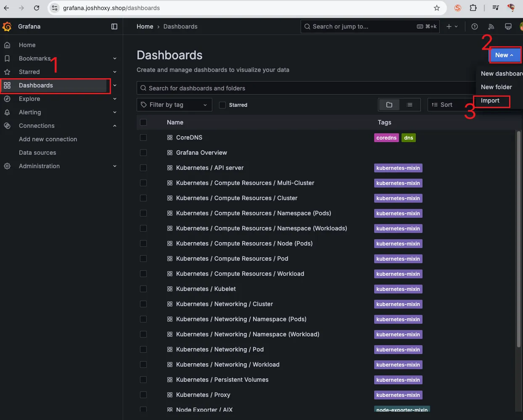
Task: Open the browser extensions puzzle icon
Action: (473, 8)
